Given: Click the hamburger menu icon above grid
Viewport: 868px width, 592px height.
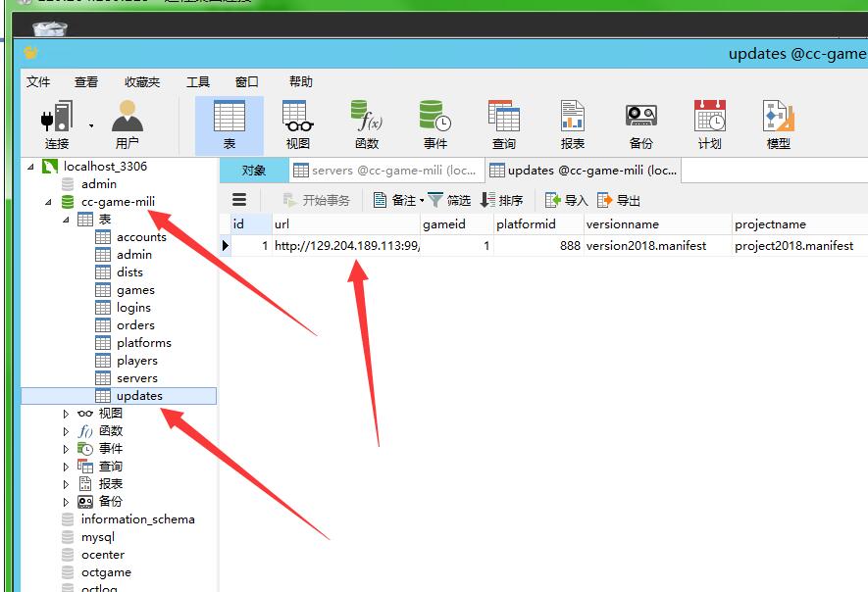Looking at the screenshot, I should [x=239, y=200].
